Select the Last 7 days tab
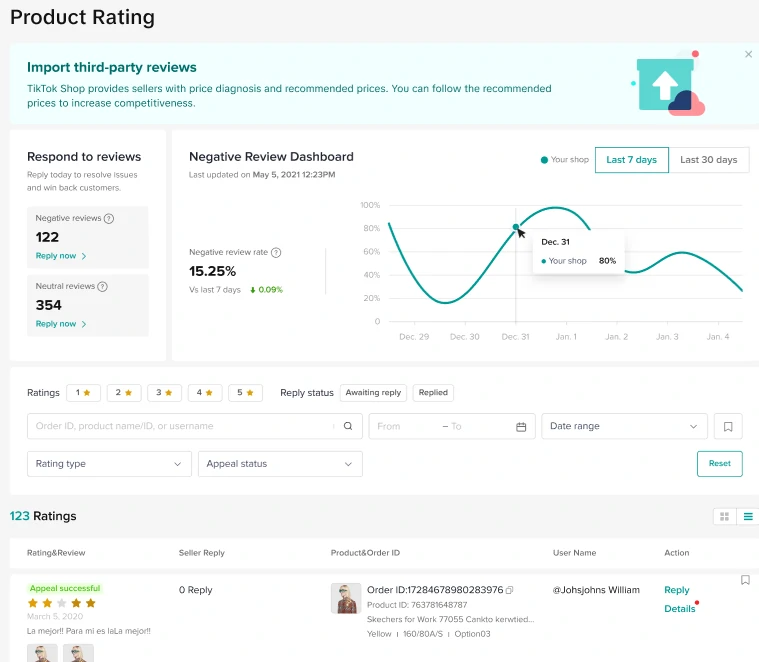Viewport: 759px width, 662px height. point(632,160)
